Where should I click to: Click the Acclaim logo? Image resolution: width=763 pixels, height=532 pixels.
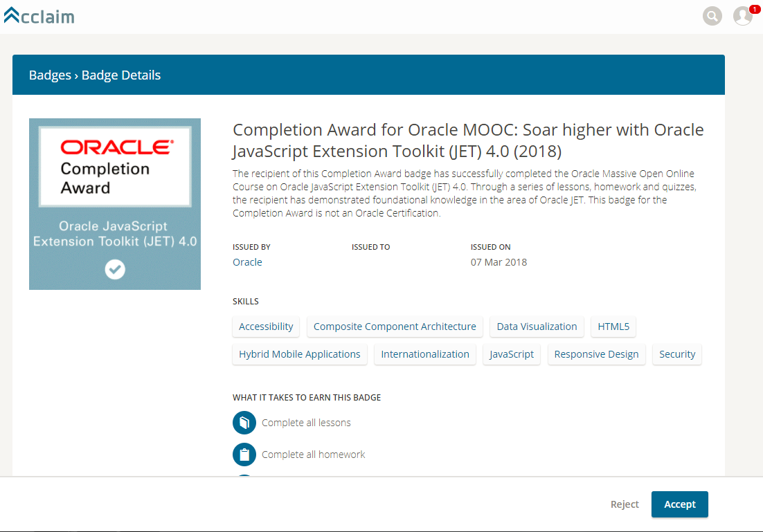[39, 16]
